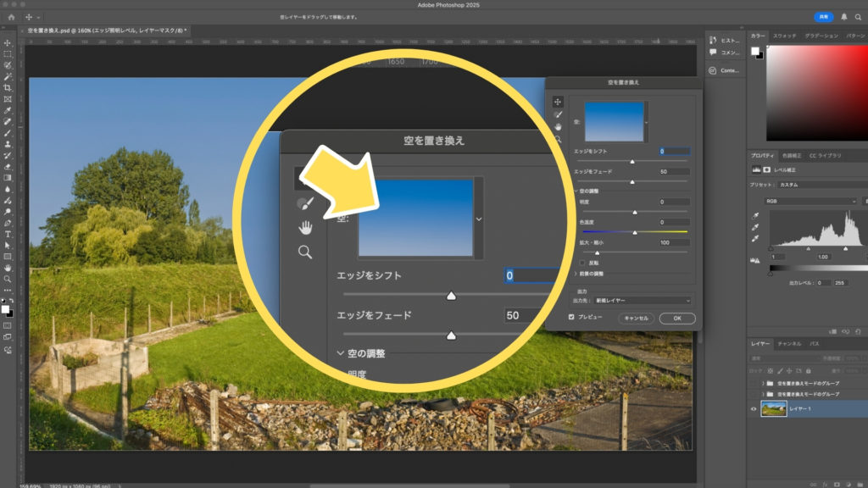Pick the Rectangular Marquee tool
The image size is (868, 488).
coord(8,54)
